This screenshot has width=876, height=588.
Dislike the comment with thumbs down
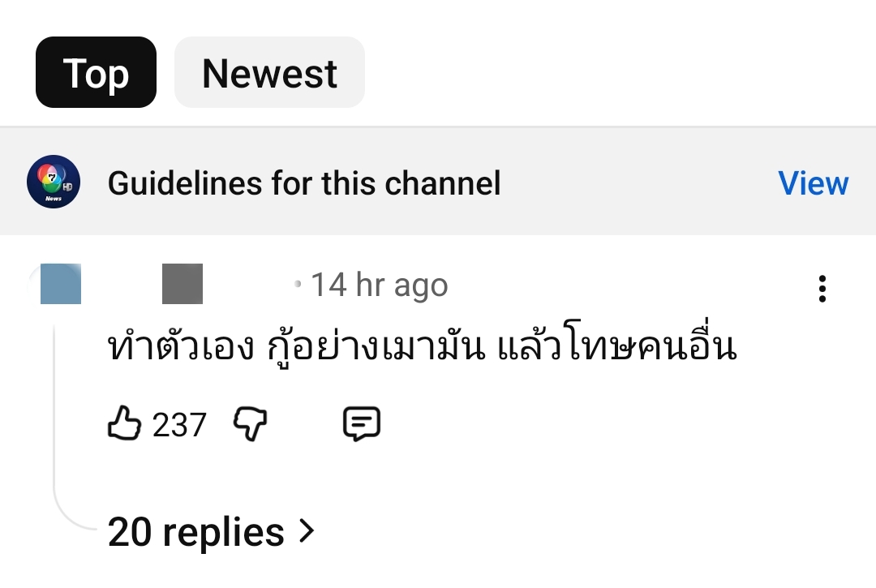[x=251, y=424]
